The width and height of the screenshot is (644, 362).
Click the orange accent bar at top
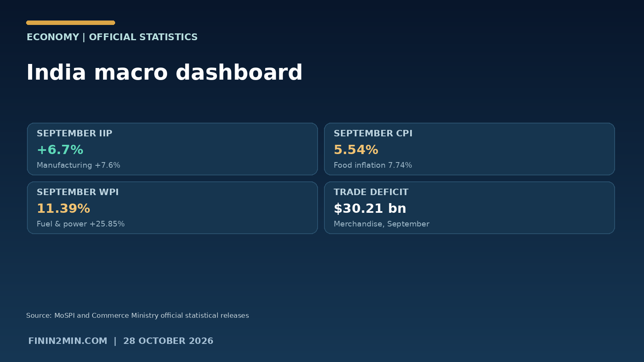[x=71, y=23]
